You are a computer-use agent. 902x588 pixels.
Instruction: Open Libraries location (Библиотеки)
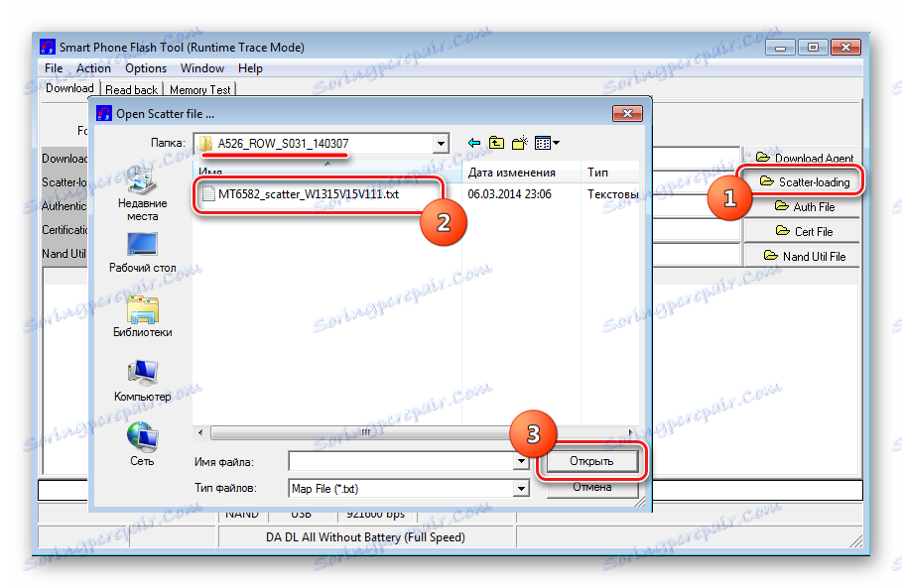click(142, 316)
